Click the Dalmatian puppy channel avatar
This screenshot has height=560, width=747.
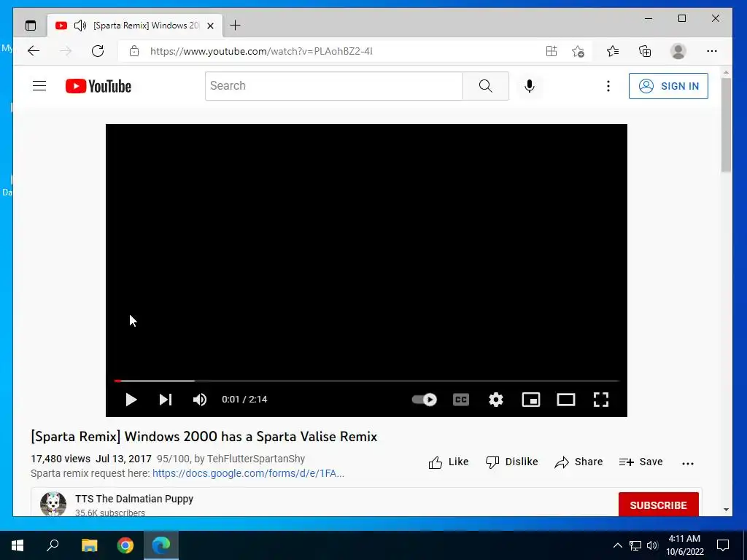[x=53, y=504]
